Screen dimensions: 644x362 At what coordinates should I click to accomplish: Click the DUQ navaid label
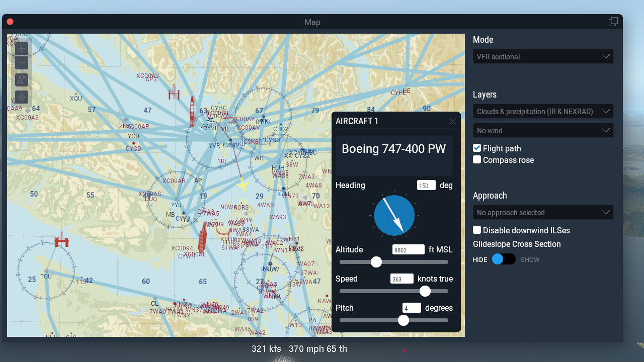(x=151, y=199)
